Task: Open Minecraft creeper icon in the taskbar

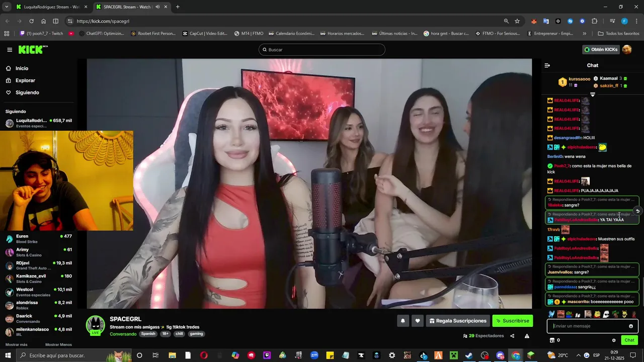Action: point(453,355)
